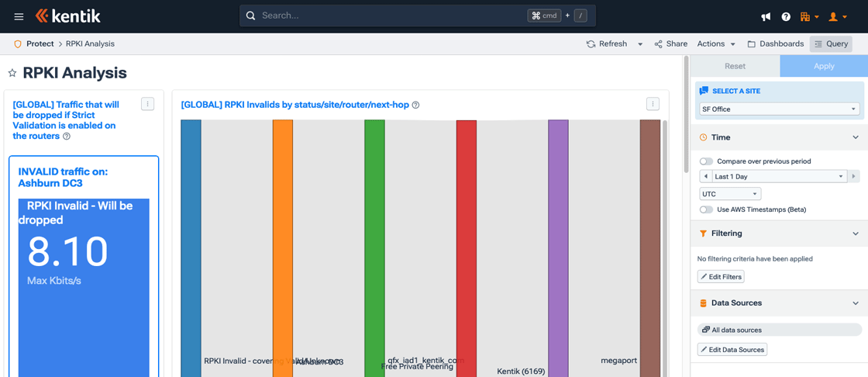Step time range backward with left arrow
868x377 pixels.
click(x=705, y=177)
